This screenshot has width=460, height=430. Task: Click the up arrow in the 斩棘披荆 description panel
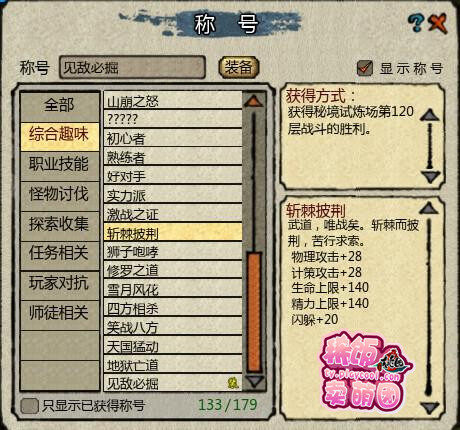tap(429, 209)
